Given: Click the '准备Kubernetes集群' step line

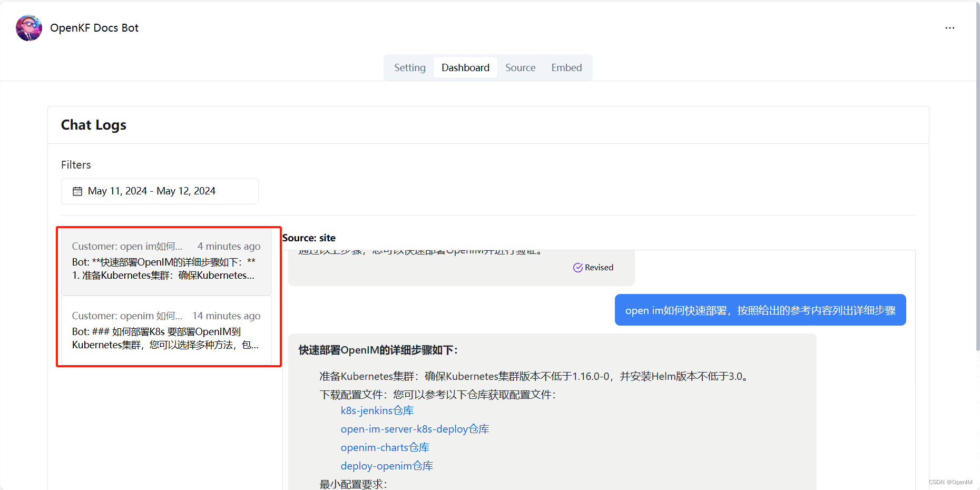Looking at the screenshot, I should point(535,376).
